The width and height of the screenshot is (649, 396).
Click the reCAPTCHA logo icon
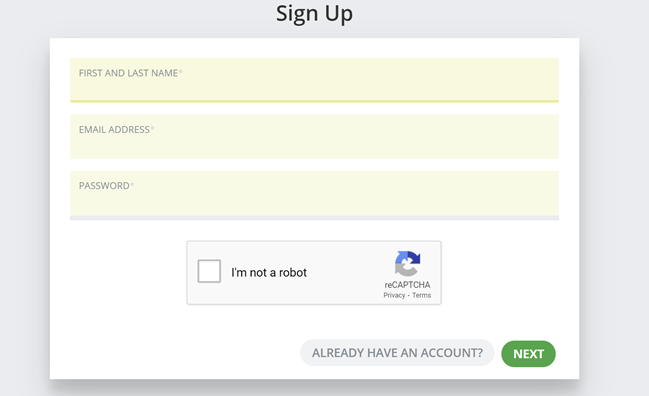[407, 263]
